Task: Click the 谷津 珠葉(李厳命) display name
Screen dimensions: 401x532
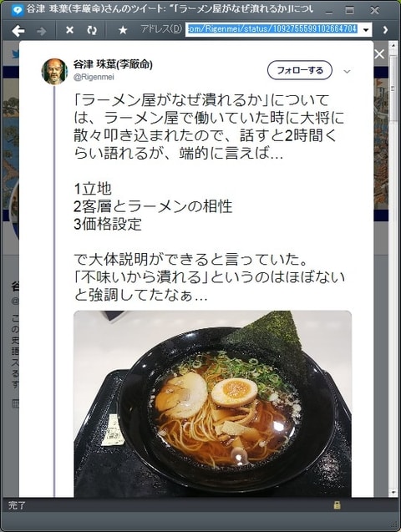Action: click(x=113, y=64)
